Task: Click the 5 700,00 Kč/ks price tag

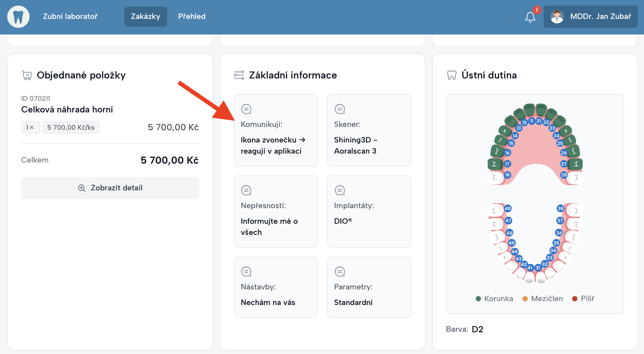Action: click(71, 127)
